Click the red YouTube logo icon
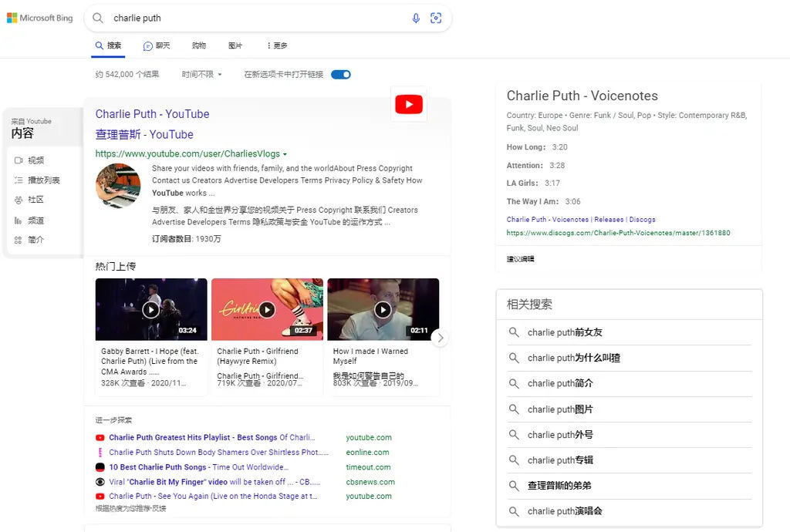Image resolution: width=790 pixels, height=532 pixels. (409, 104)
